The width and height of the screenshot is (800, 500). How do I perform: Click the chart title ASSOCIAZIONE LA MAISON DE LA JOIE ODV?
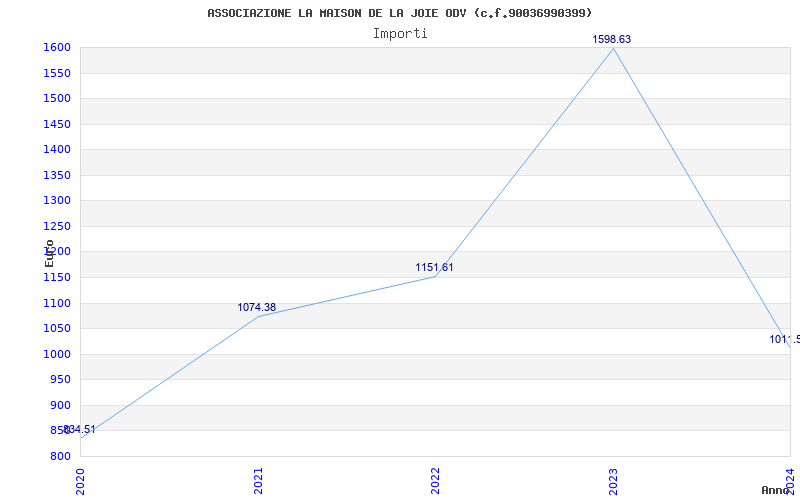[399, 13]
